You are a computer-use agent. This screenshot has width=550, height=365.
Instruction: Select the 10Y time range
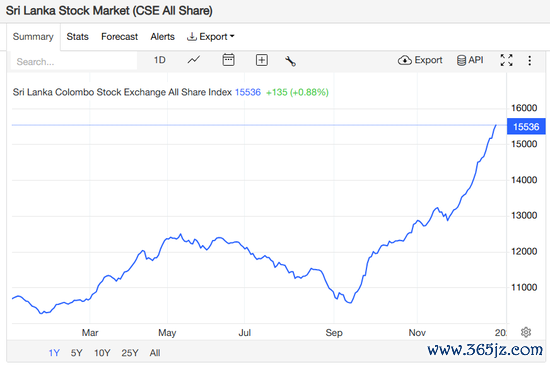(x=102, y=353)
